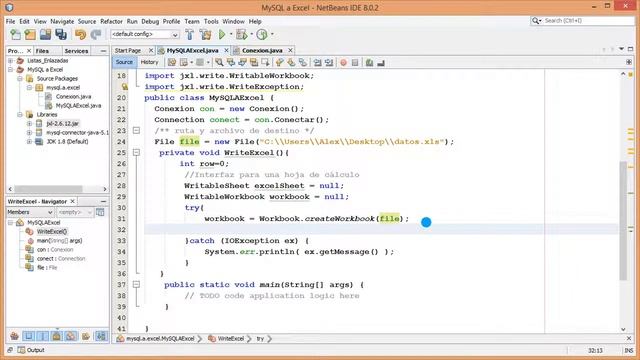Click the editor Uncomment lines icon
640x360 pixels.
click(381, 62)
